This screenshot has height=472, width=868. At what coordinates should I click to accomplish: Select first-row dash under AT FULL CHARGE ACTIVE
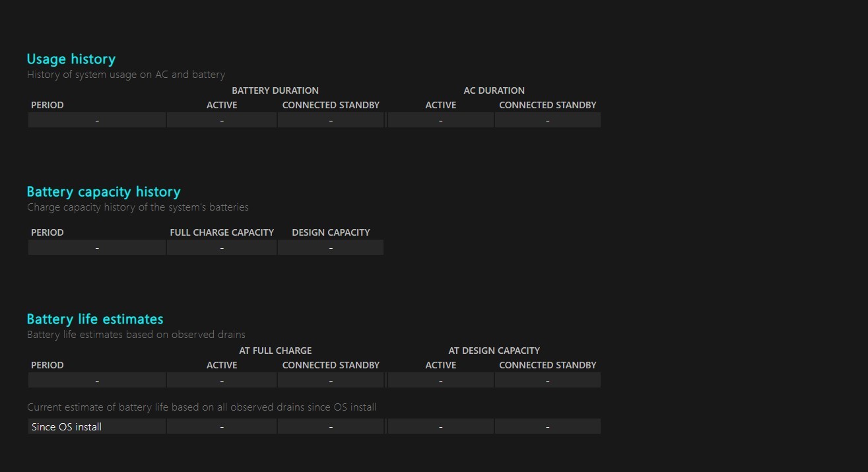coord(222,380)
